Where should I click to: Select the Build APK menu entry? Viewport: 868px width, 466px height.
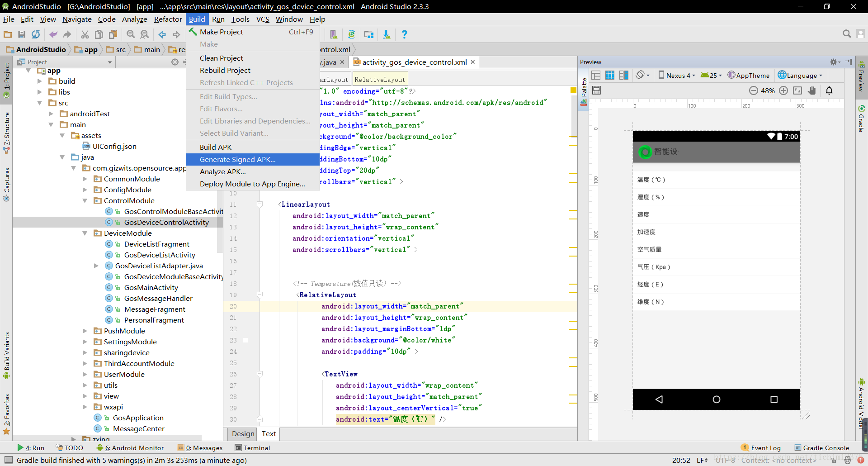coord(253,147)
